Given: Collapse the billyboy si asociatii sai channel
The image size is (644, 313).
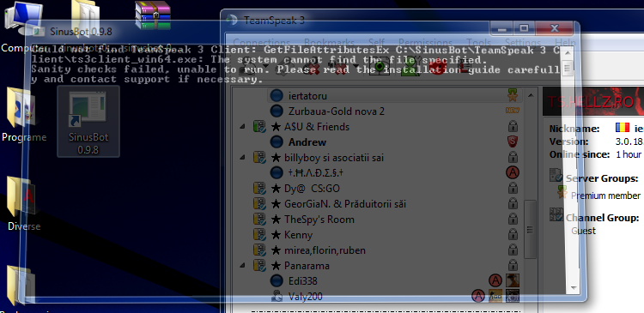Looking at the screenshot, I should (x=243, y=158).
